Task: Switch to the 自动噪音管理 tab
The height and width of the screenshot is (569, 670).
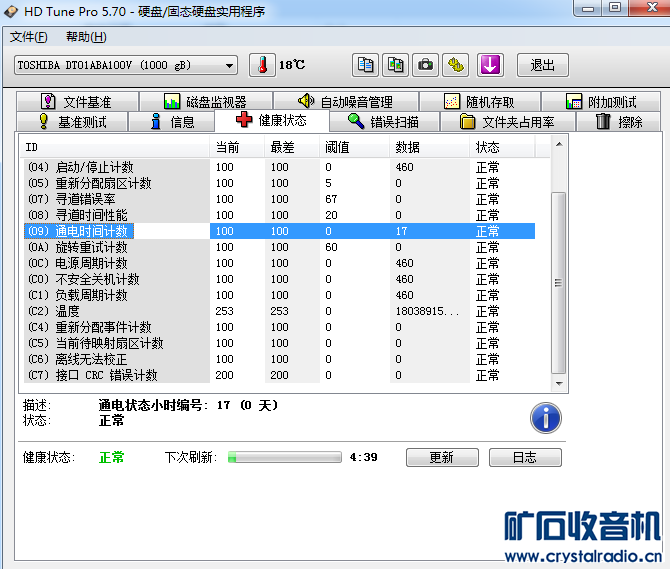Action: pyautogui.click(x=346, y=102)
